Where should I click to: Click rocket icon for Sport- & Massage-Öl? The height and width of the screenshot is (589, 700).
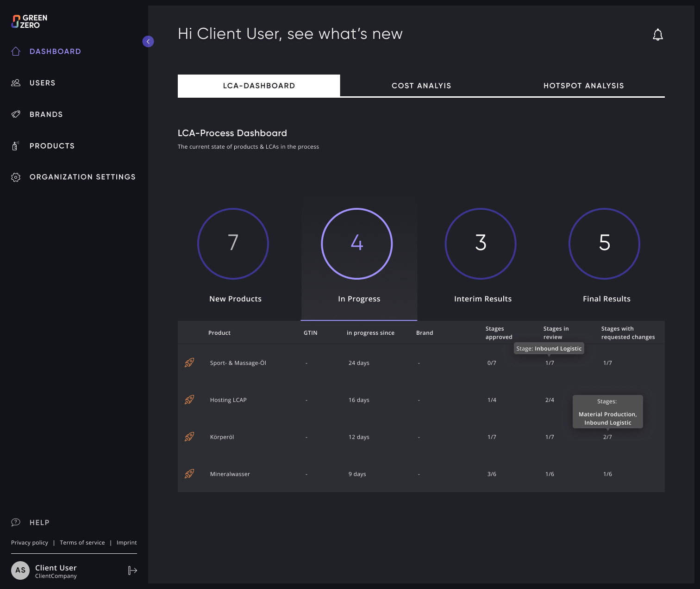click(x=189, y=363)
